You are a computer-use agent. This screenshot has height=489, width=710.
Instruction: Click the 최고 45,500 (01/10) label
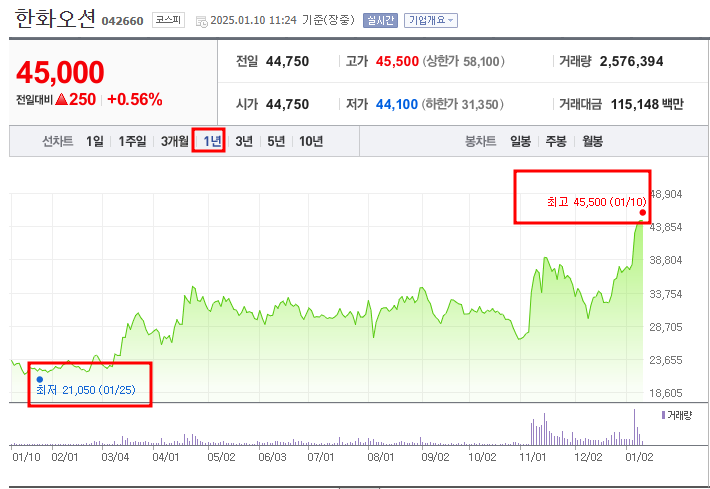click(x=597, y=202)
